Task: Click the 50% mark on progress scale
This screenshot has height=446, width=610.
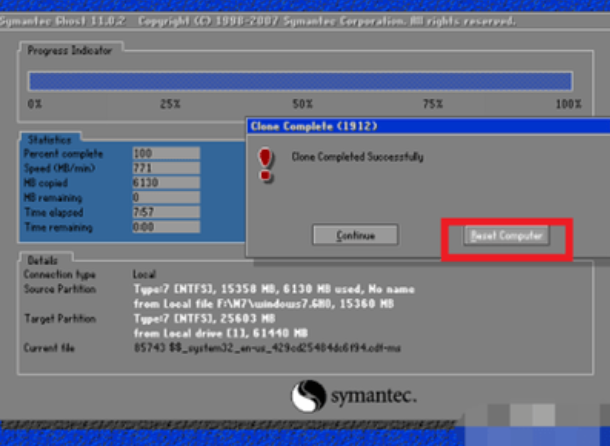Action: pyautogui.click(x=302, y=104)
